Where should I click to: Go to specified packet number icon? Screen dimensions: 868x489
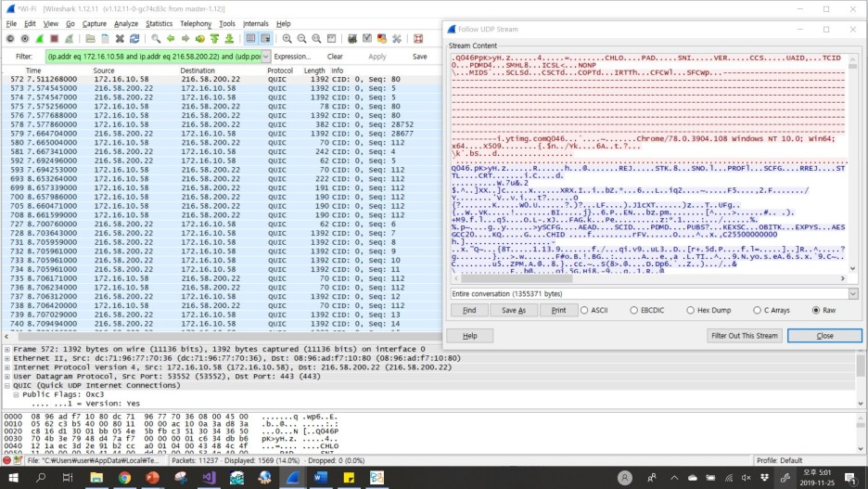click(199, 39)
